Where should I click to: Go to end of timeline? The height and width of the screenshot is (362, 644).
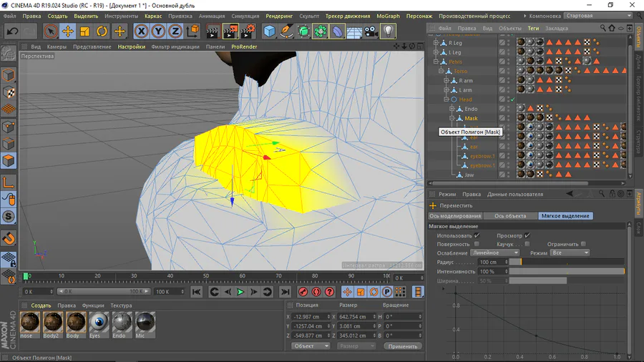(285, 292)
